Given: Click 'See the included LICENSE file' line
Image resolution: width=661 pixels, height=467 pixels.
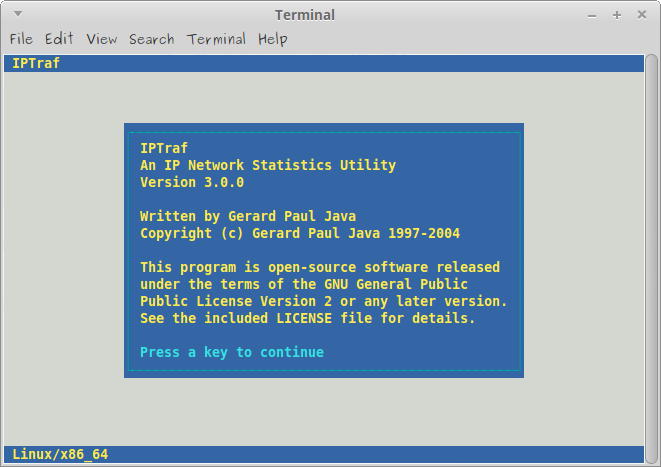Looking at the screenshot, I should (x=308, y=318).
